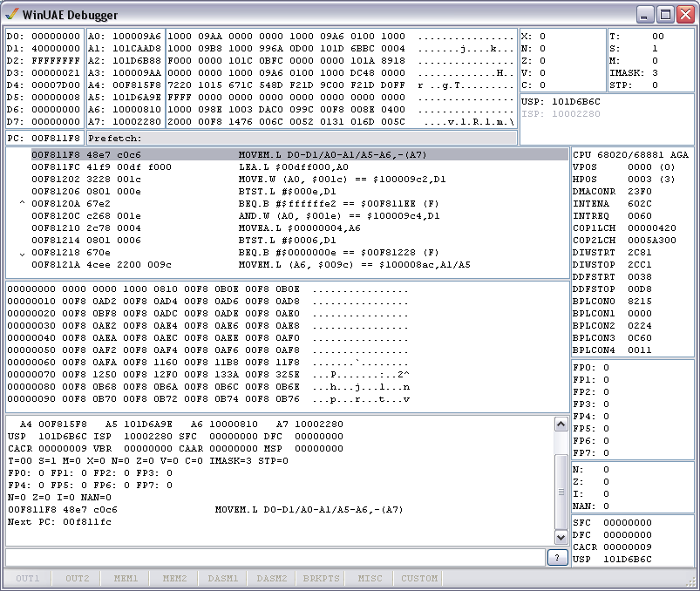Image resolution: width=700 pixels, height=591 pixels.
Task: Click the debugger command input field
Action: [275, 557]
